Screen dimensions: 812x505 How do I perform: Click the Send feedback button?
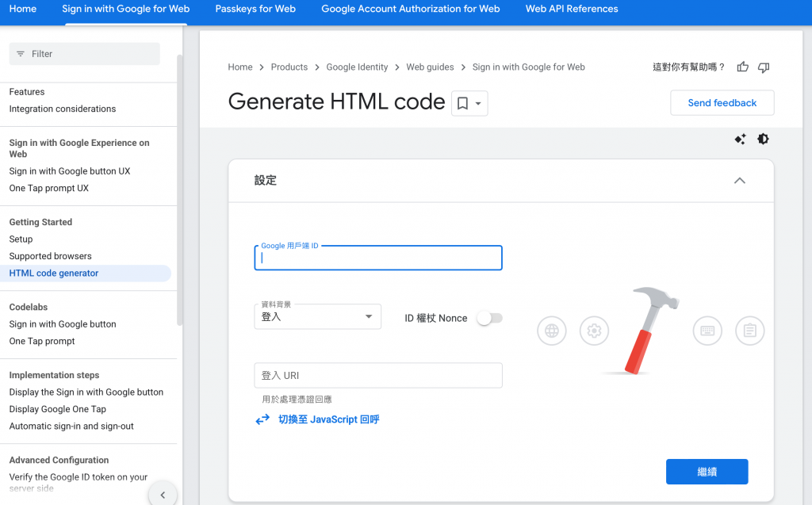coord(722,102)
